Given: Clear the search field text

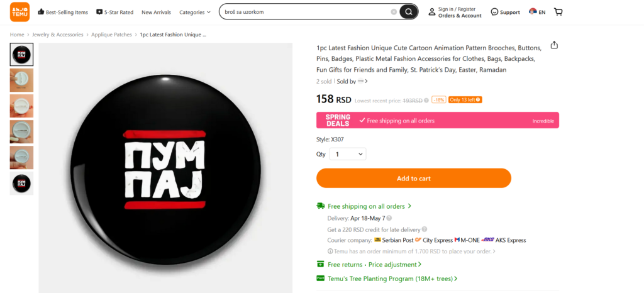Looking at the screenshot, I should click(x=394, y=12).
